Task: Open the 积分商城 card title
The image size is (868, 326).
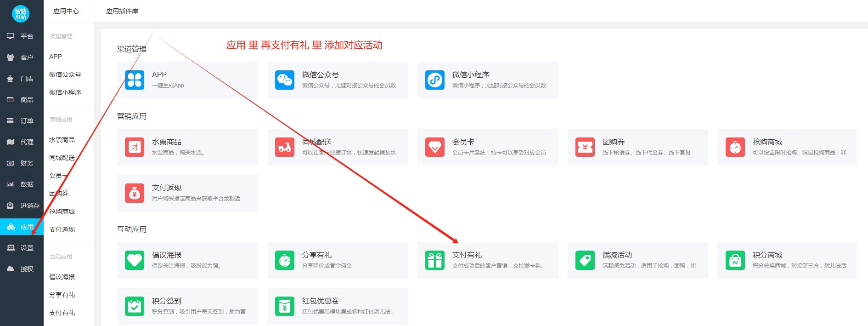Action: [x=767, y=255]
